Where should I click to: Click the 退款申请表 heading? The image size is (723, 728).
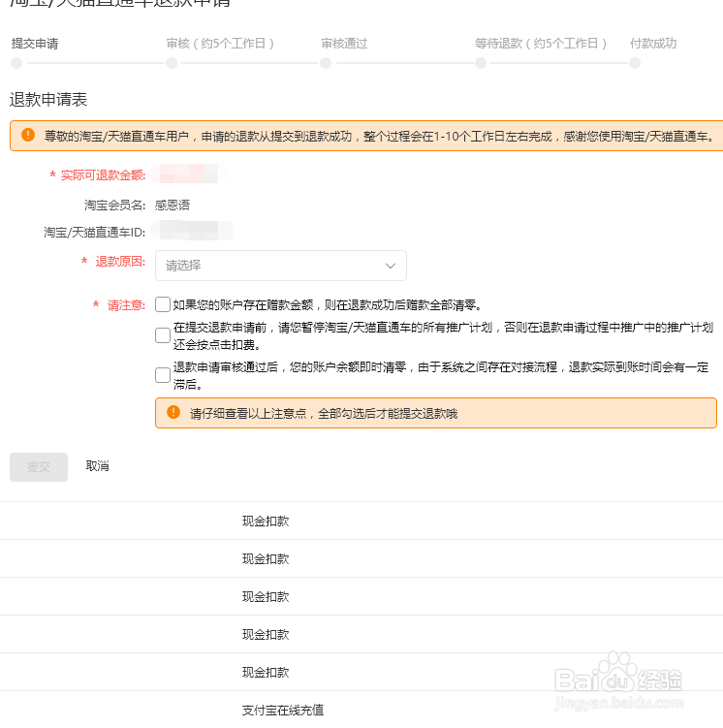(x=48, y=99)
